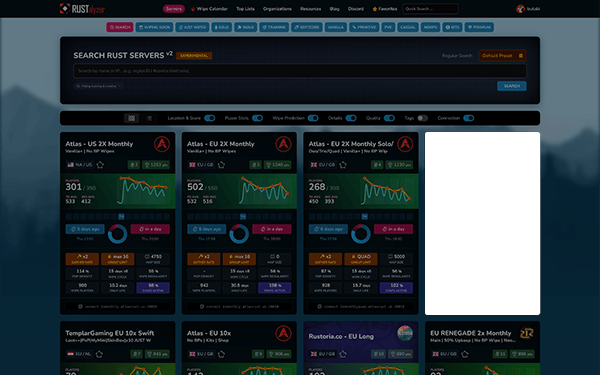
Task: Toggle Connection display
Action: (x=468, y=118)
